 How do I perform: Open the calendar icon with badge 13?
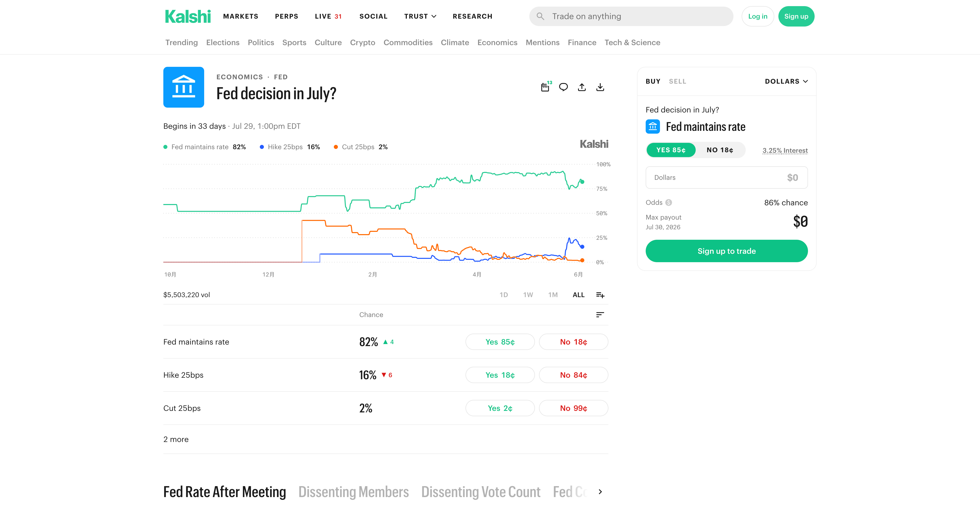pyautogui.click(x=546, y=87)
